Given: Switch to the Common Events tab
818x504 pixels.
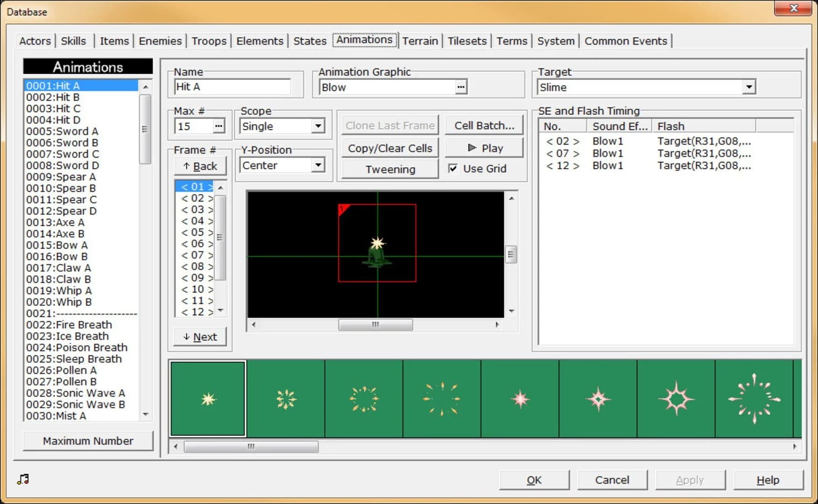Looking at the screenshot, I should [x=626, y=41].
